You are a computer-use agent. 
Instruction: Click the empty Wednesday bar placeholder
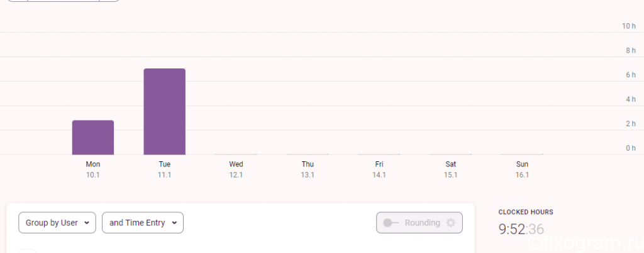click(x=236, y=154)
